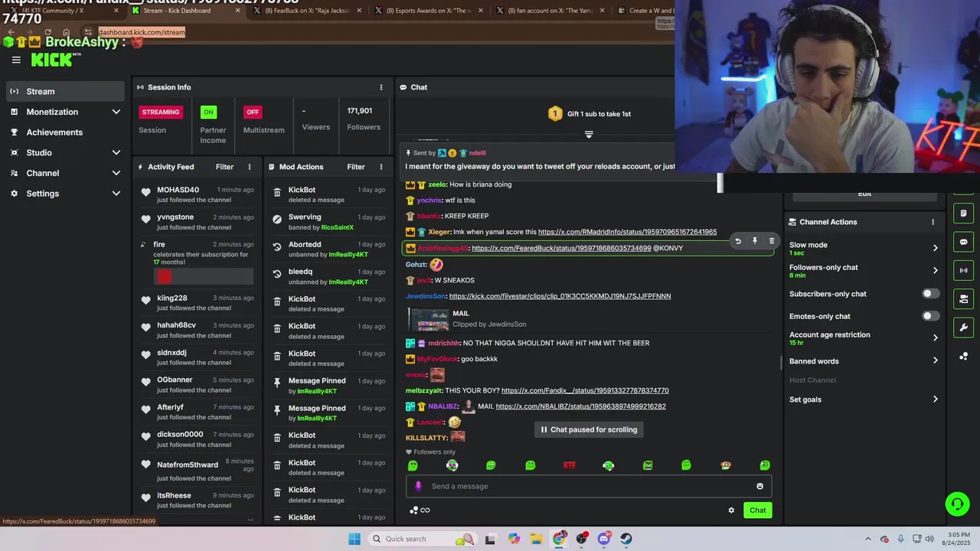The width and height of the screenshot is (980, 551).
Task: Delete the highlighted chat message
Action: pyautogui.click(x=771, y=241)
